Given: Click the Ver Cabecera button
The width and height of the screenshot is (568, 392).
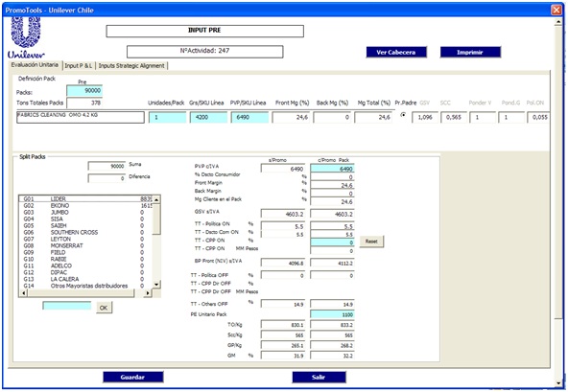Looking at the screenshot, I should coord(396,52).
